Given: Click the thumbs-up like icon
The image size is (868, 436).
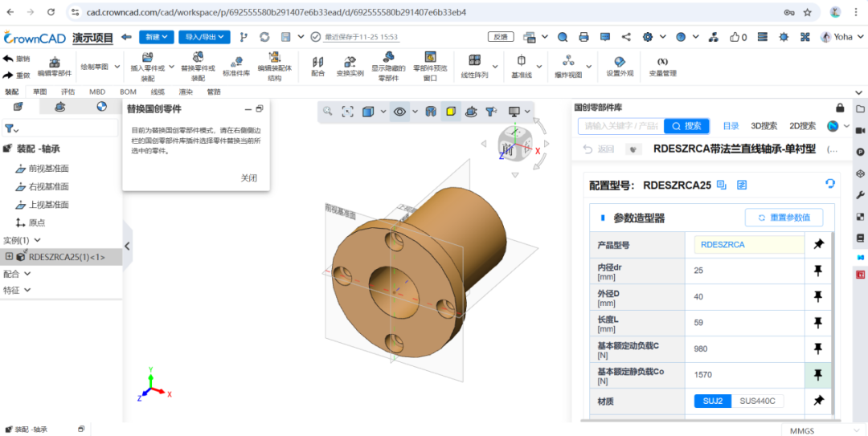Looking at the screenshot, I should 735,37.
